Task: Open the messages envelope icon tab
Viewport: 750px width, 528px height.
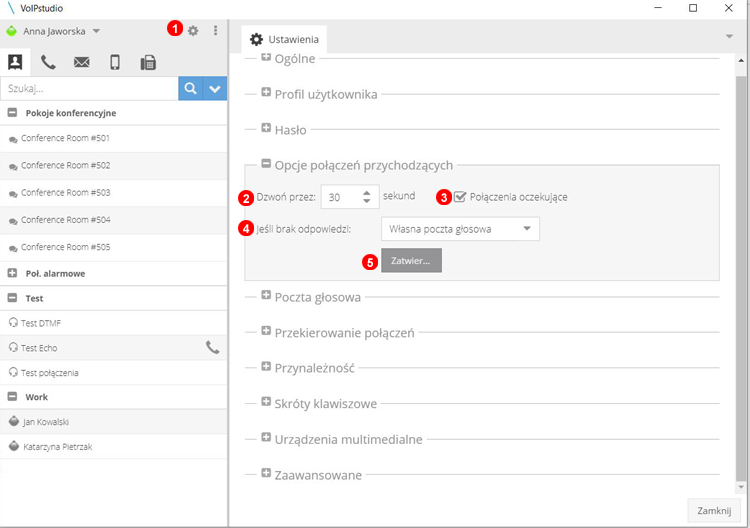Action: 81,62
